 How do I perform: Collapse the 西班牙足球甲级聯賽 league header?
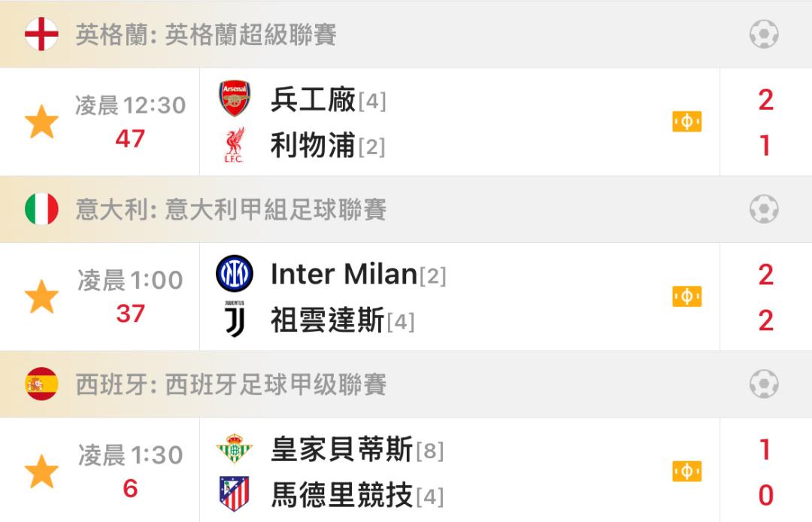tap(406, 384)
